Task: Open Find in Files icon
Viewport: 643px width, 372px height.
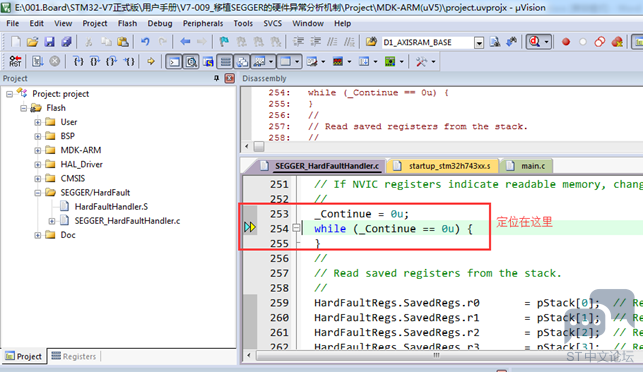Action: coord(372,42)
